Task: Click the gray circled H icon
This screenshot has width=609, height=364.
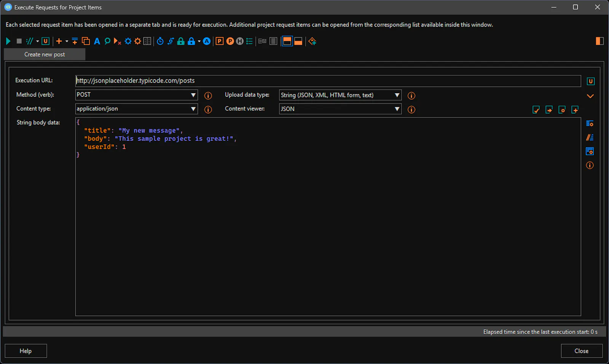Action: [239, 41]
